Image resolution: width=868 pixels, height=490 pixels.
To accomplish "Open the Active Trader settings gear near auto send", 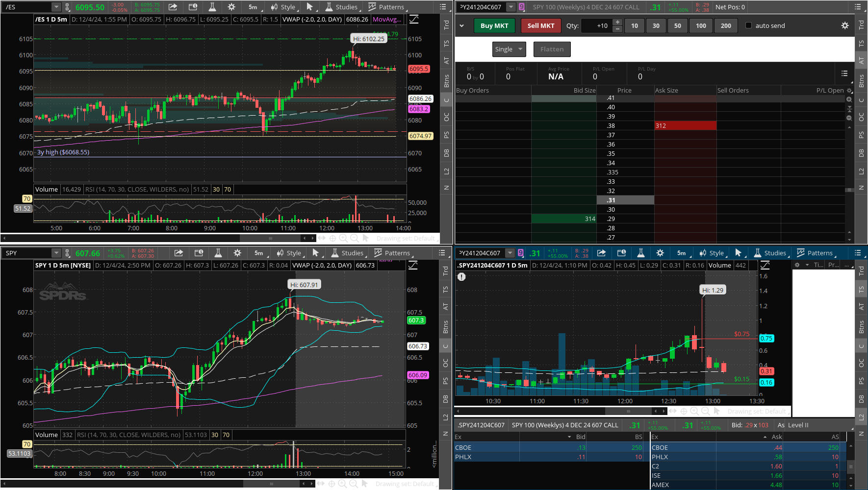I will pos(845,25).
